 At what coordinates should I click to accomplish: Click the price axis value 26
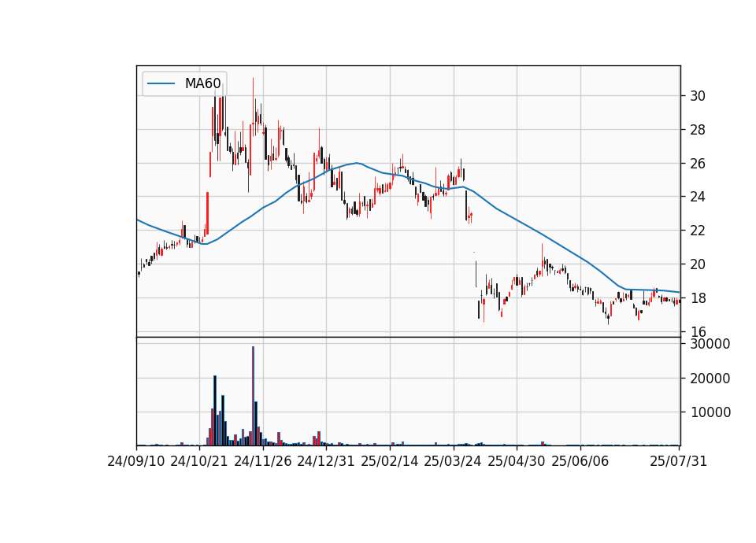tap(698, 164)
